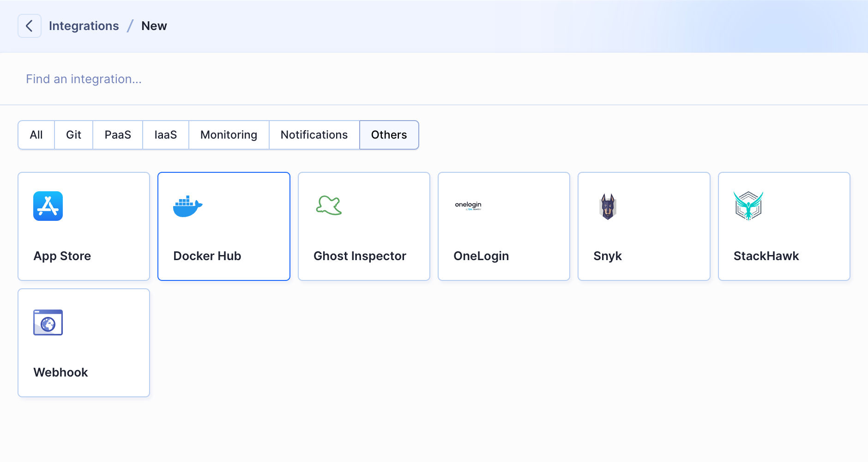This screenshot has width=868, height=462.
Task: Click the Ghost Inspector card title
Action: click(360, 256)
